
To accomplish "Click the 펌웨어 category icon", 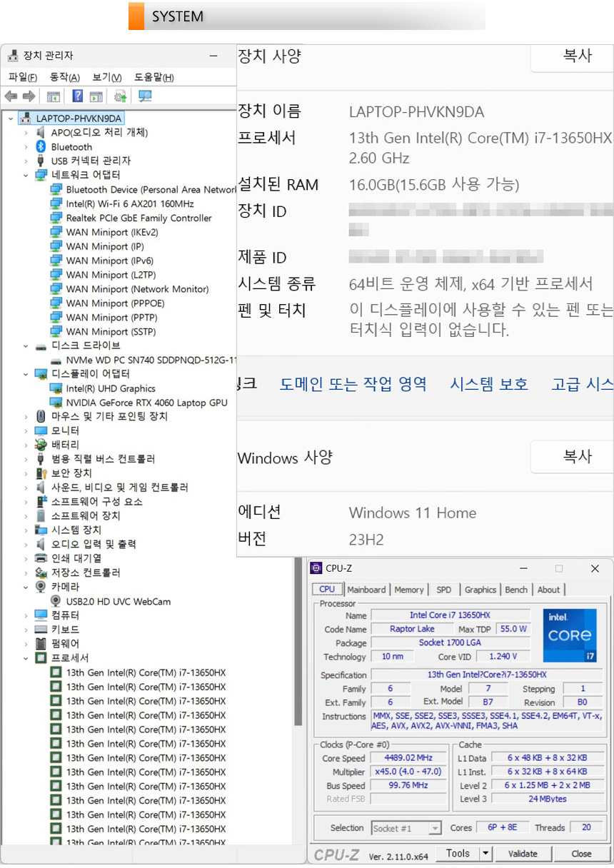I will click(41, 644).
